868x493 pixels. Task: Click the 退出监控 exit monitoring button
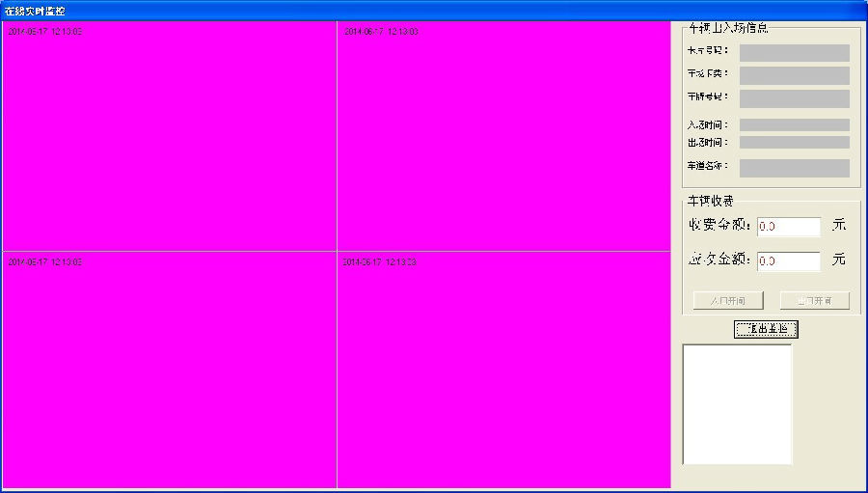pos(766,329)
